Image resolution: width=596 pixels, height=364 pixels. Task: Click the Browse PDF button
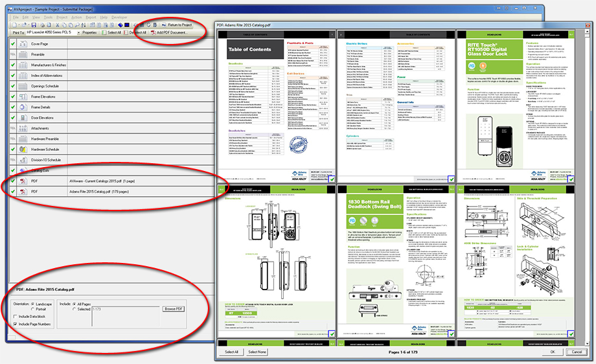pyautogui.click(x=174, y=309)
